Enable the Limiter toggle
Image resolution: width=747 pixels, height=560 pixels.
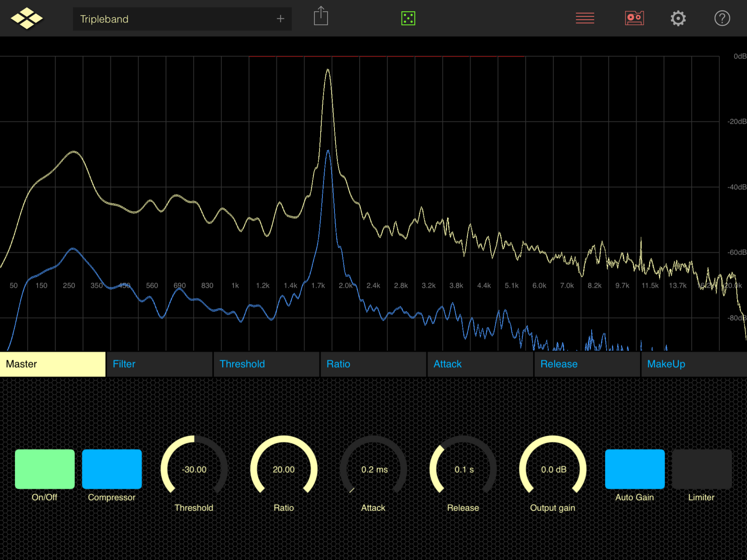click(x=701, y=469)
